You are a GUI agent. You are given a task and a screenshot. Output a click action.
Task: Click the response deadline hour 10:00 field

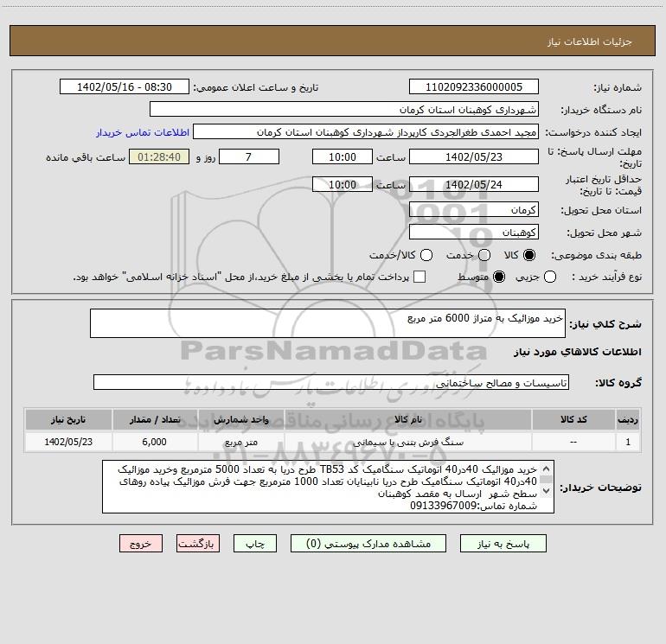click(343, 157)
